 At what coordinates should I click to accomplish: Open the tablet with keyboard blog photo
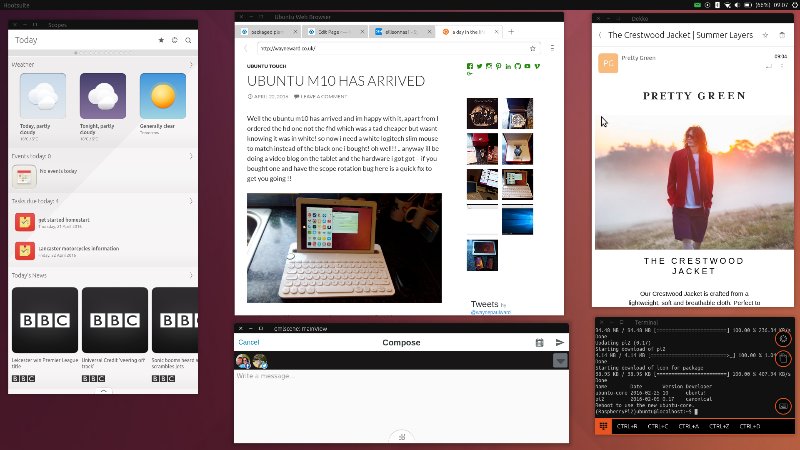pyautogui.click(x=344, y=248)
